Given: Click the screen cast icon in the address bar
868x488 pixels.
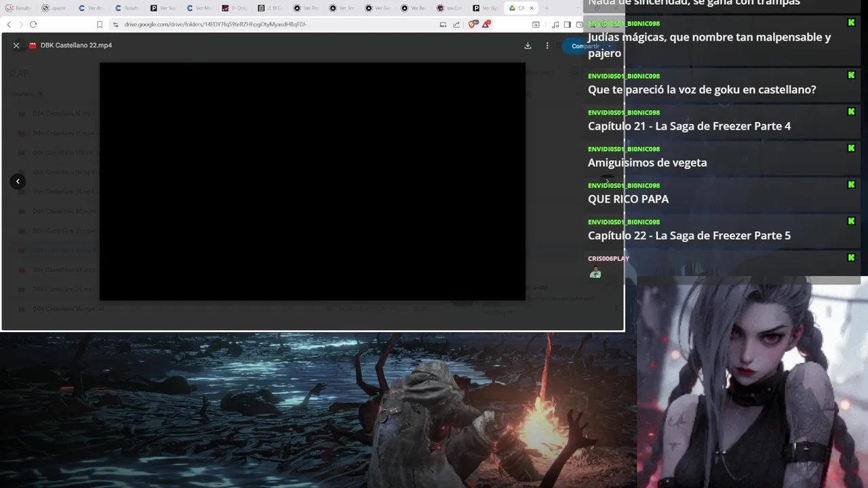Looking at the screenshot, I should pos(443,24).
